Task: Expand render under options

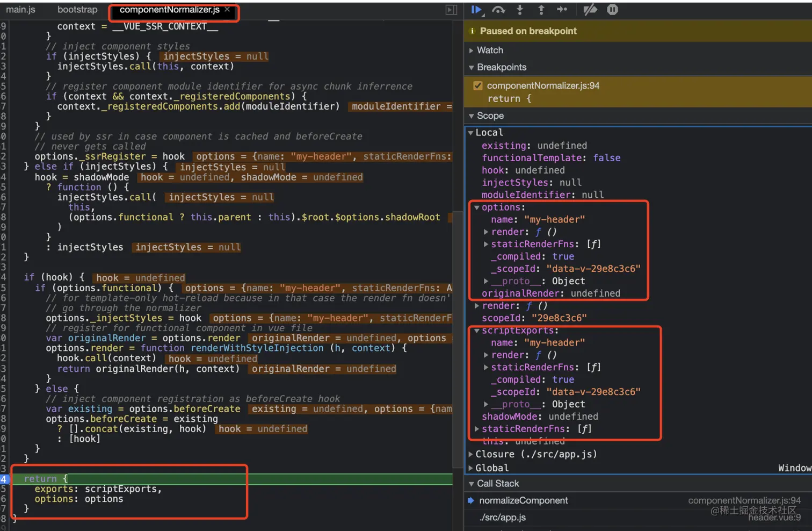Action: tap(486, 232)
